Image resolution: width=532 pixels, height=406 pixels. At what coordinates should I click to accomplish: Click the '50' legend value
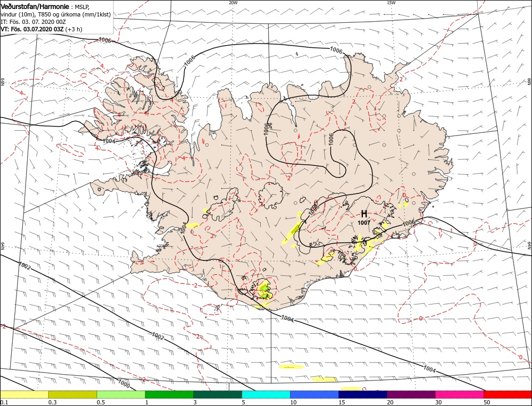[x=487, y=402]
